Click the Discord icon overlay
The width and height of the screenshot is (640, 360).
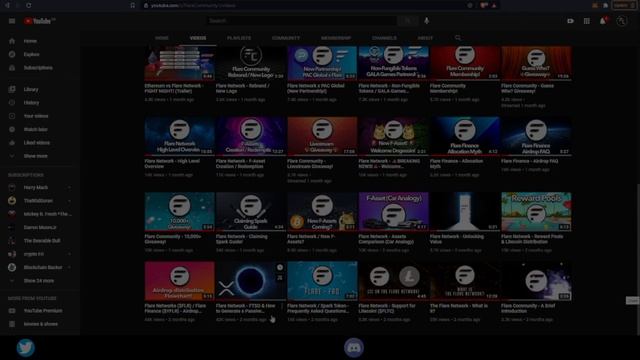coord(354,348)
